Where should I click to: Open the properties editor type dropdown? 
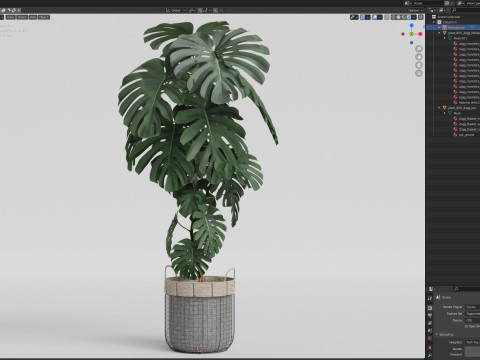[432, 289]
